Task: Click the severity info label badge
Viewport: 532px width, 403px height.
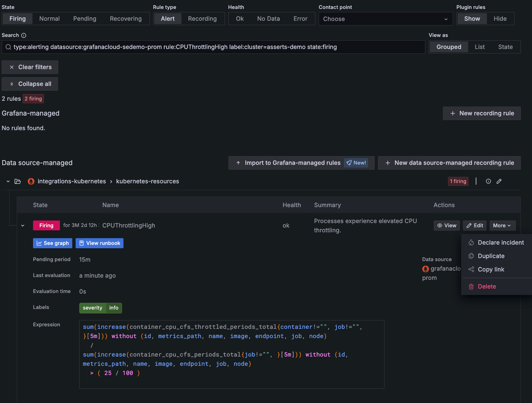Action: [x=101, y=308]
